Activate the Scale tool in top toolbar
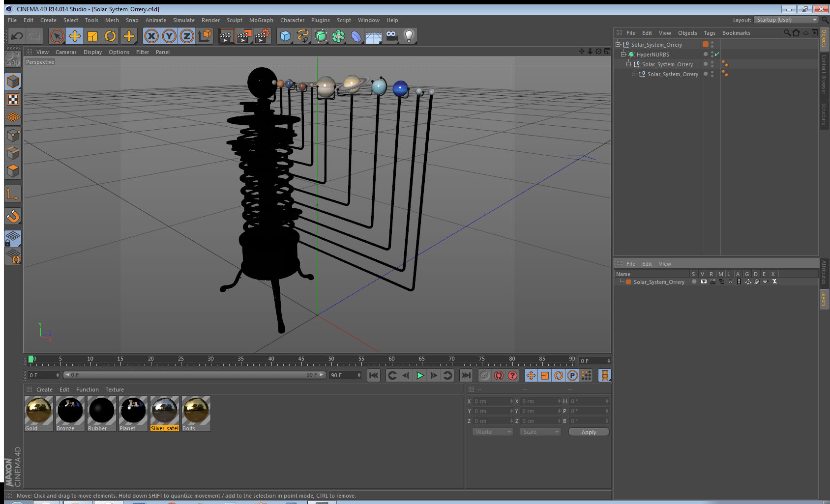 pos(92,36)
